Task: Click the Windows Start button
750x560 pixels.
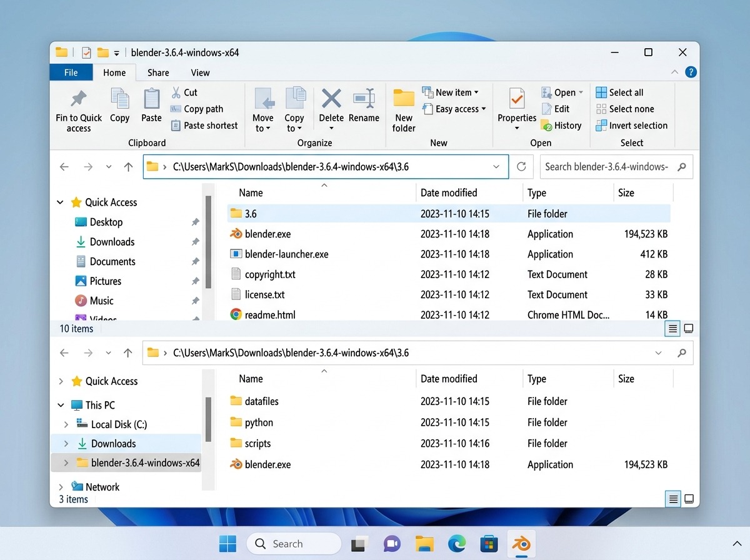Action: point(227,544)
